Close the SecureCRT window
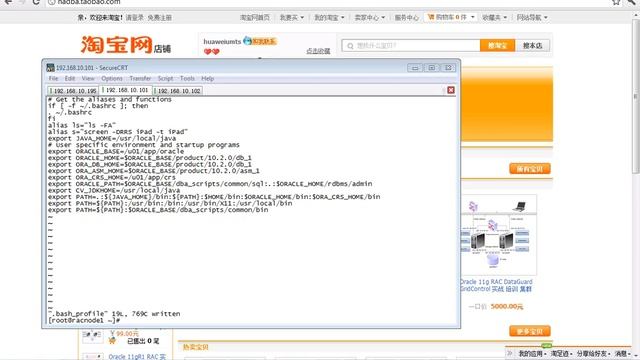The height and width of the screenshot is (360, 640). coord(448,68)
